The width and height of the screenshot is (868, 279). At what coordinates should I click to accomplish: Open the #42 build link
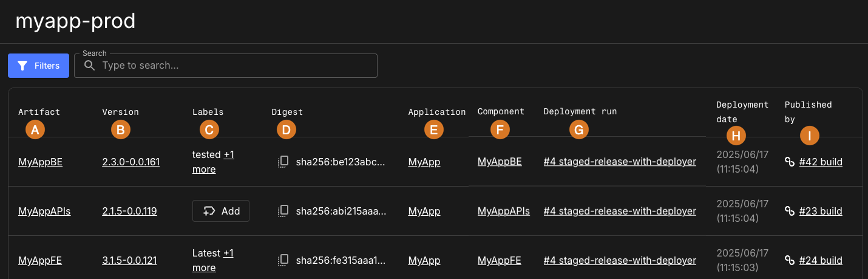821,162
